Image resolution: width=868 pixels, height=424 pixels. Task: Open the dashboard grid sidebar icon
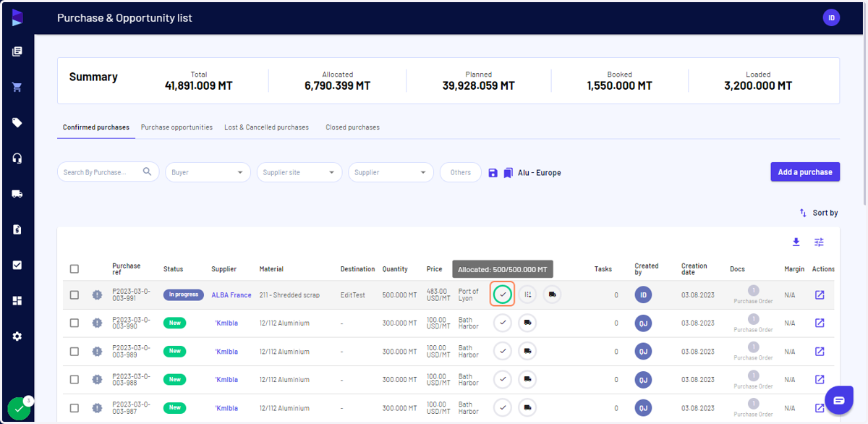17,300
